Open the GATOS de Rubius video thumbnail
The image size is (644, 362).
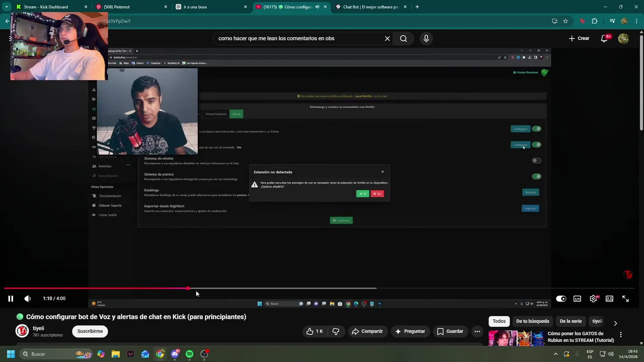tap(516, 338)
